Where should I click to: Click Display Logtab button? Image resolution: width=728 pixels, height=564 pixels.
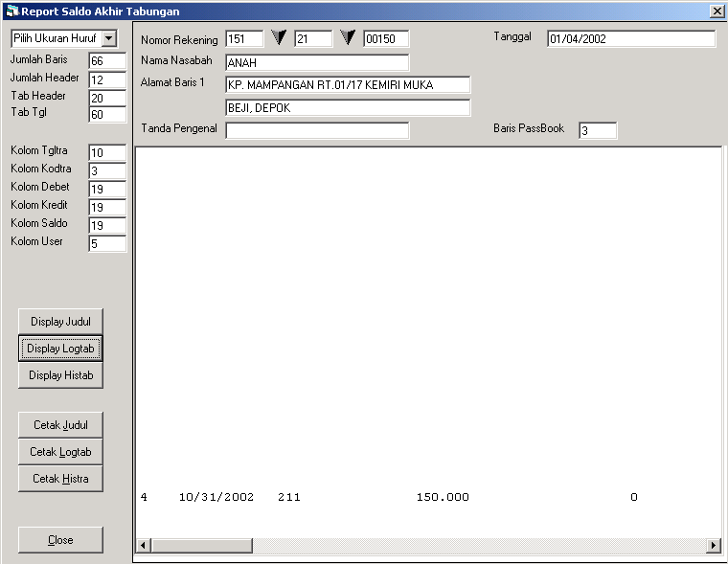point(60,349)
